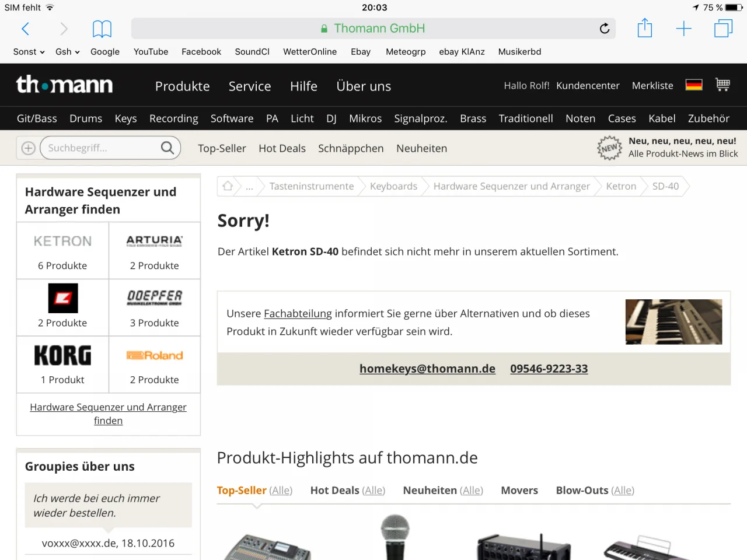Open the Top-Seller link below the category bar

point(222,149)
